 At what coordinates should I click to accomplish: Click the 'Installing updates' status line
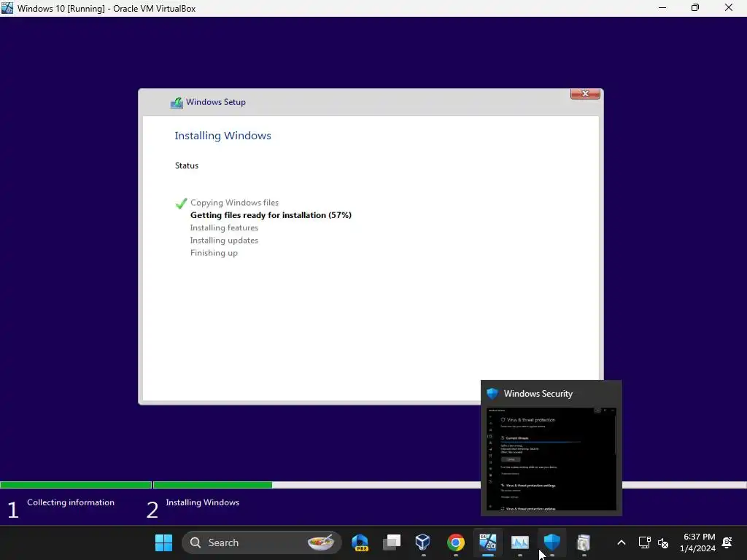pyautogui.click(x=224, y=241)
